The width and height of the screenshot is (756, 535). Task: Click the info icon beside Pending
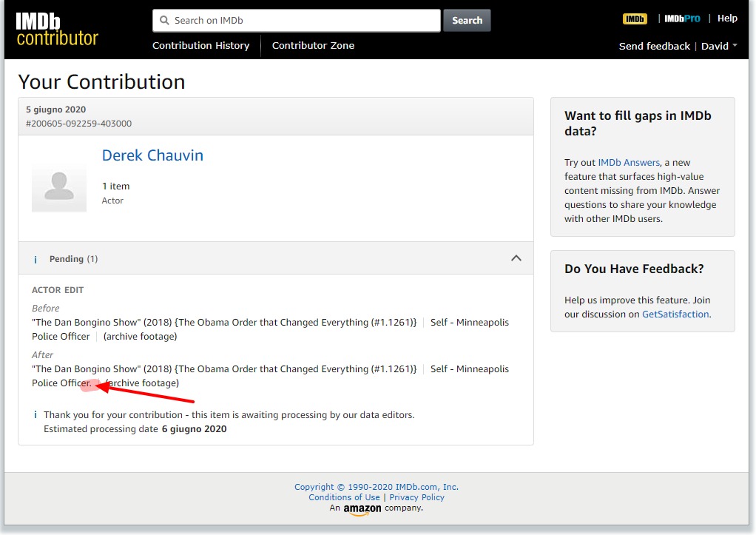pos(36,260)
